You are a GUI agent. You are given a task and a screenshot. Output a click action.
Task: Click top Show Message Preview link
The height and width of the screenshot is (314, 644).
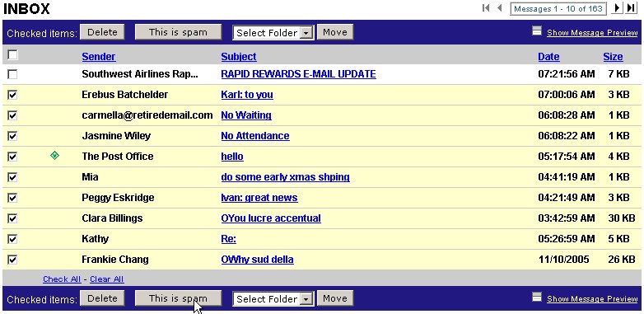(592, 33)
